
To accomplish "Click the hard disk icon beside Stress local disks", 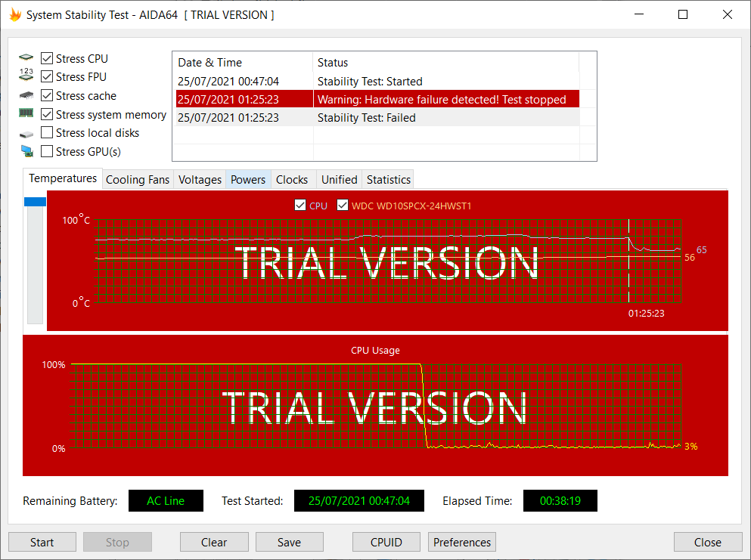I will (26, 132).
